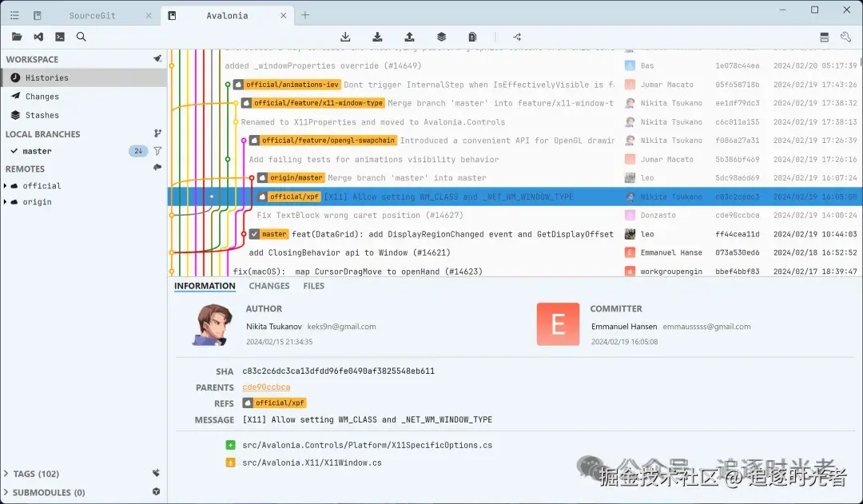Click commit hash 1e078c44ea cell
863x504 pixels.
pyautogui.click(x=737, y=66)
